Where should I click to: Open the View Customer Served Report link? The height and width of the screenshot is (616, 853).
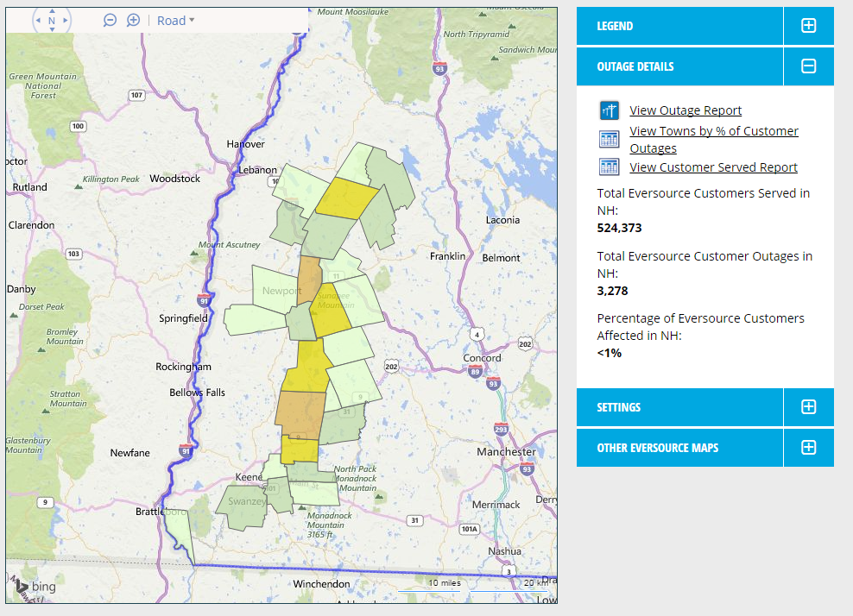pyautogui.click(x=713, y=167)
